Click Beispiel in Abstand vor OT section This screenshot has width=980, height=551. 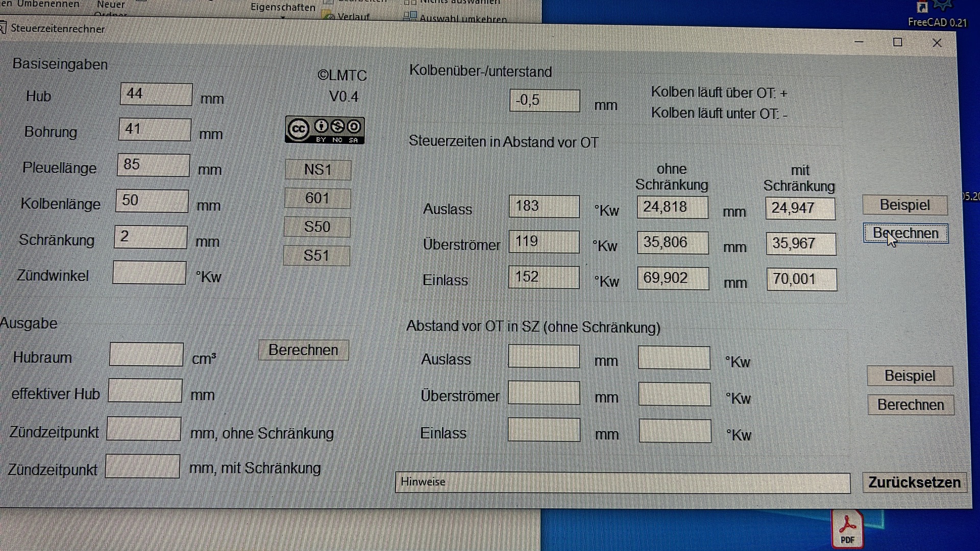point(910,376)
